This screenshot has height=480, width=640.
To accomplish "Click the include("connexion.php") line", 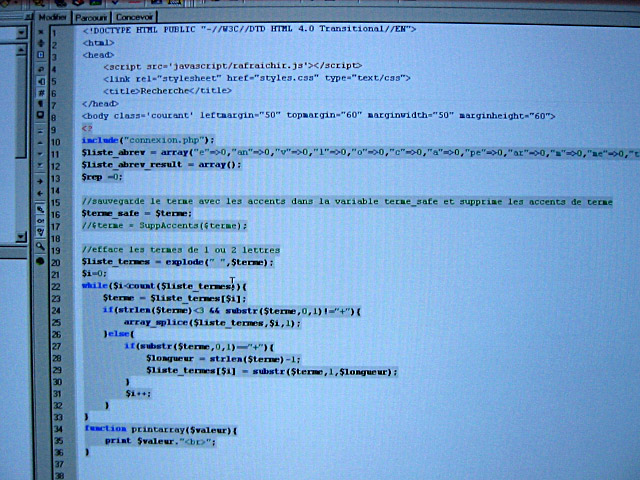I will [148, 140].
